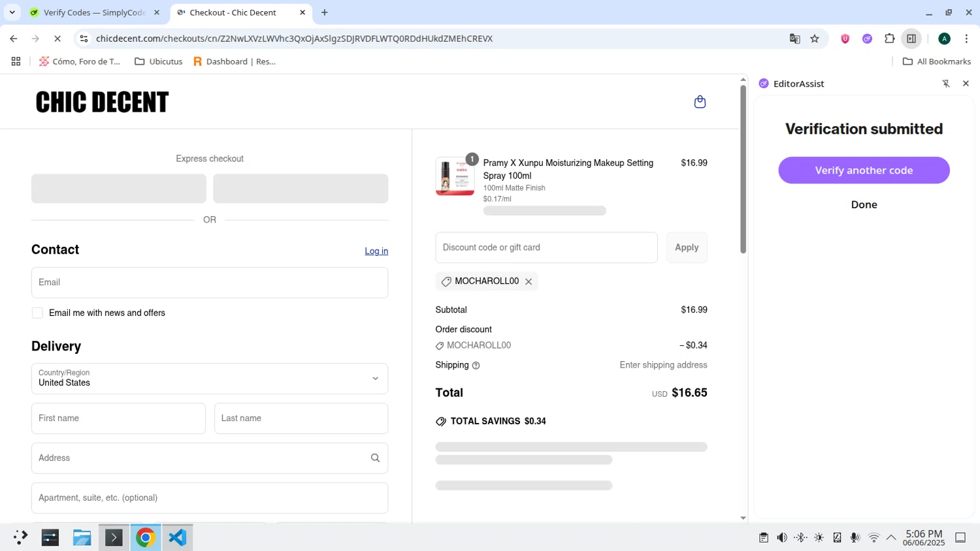The width and height of the screenshot is (980, 551).
Task: Click the address search magnifier icon
Action: pos(375,458)
